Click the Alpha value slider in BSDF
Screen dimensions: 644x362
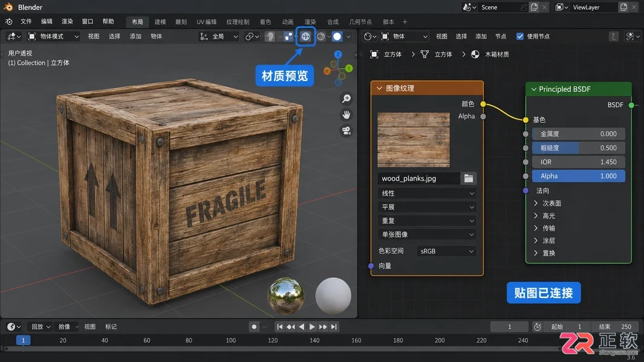[x=579, y=176]
